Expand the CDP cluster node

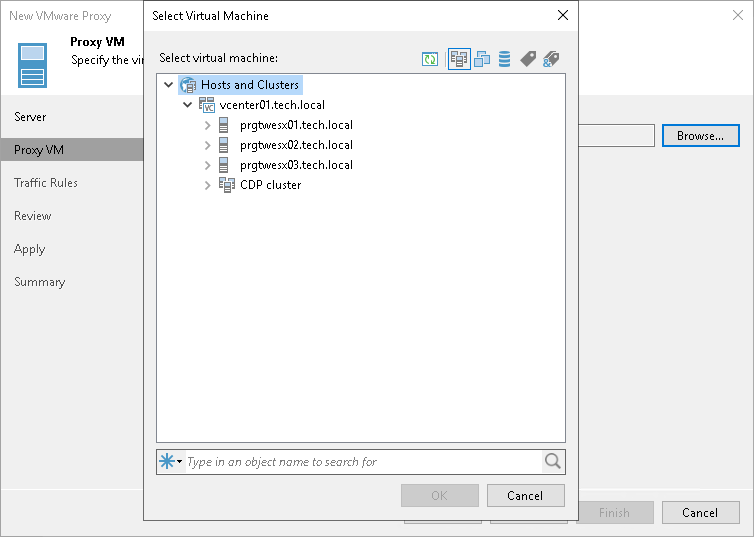tap(207, 185)
